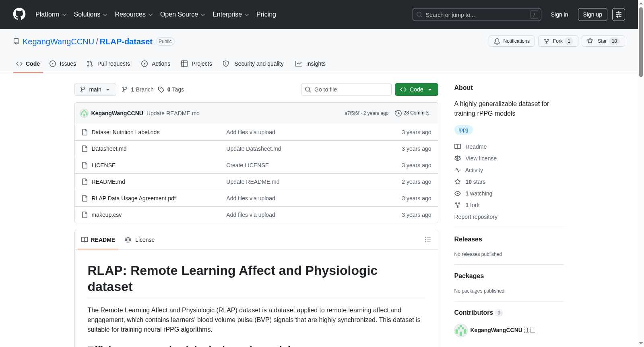Open the makeup.csv file

click(x=107, y=215)
